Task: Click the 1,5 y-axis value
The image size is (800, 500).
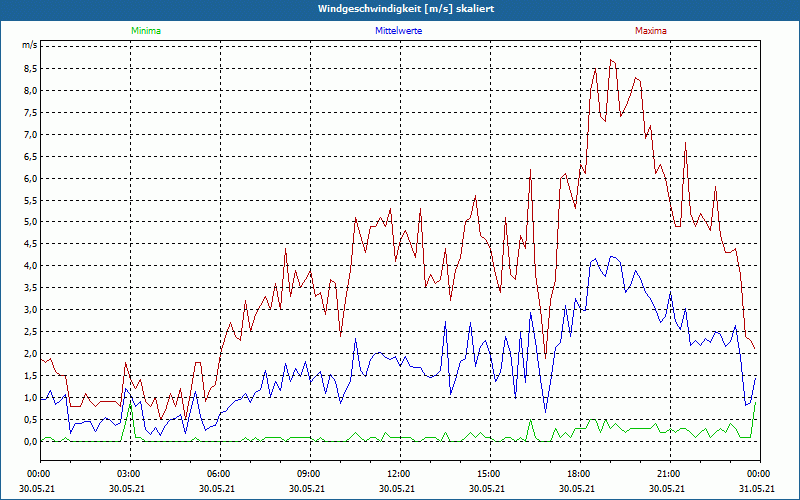Action: point(30,376)
